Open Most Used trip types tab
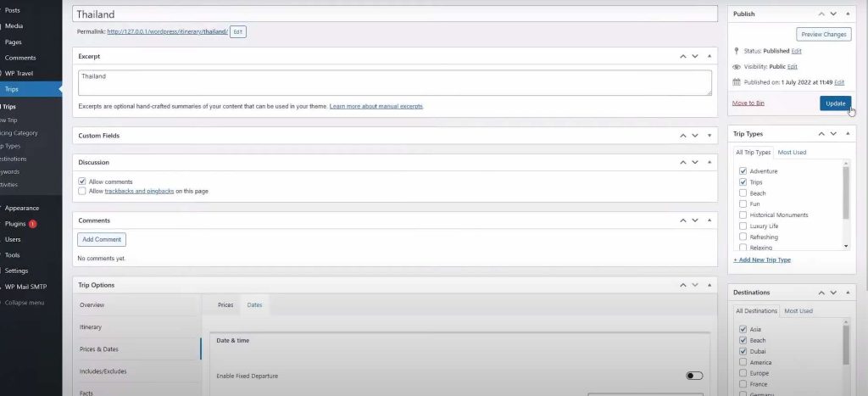This screenshot has width=868, height=396. pos(792,153)
